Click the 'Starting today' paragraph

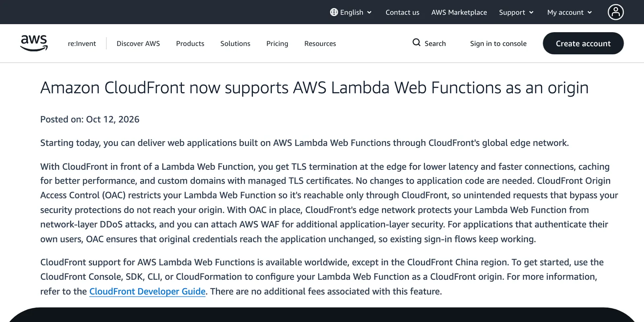coord(304,143)
